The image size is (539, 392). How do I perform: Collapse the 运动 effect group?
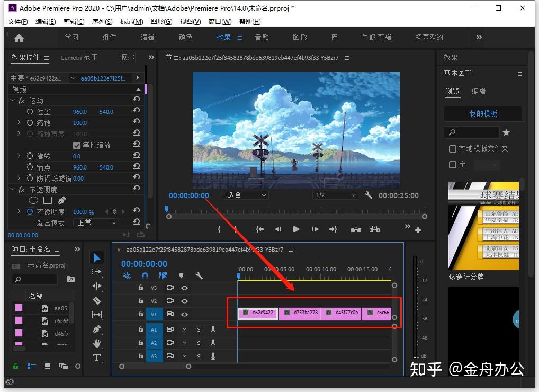point(13,101)
